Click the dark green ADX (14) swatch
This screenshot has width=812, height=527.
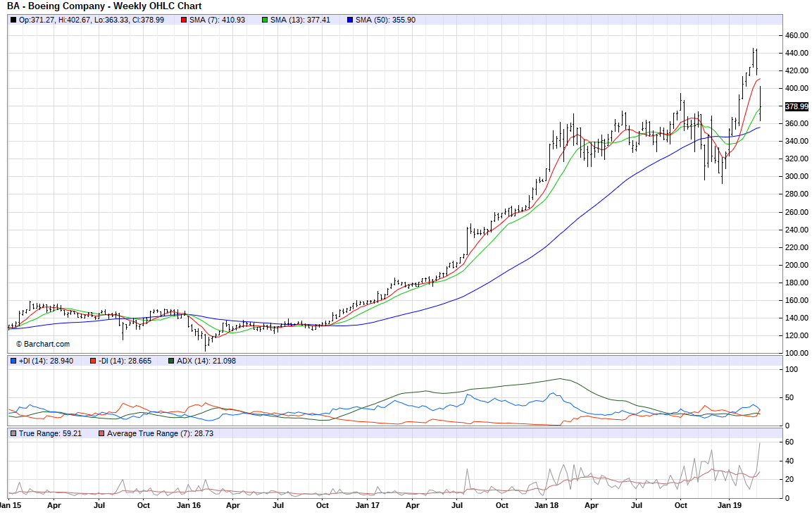(171, 361)
